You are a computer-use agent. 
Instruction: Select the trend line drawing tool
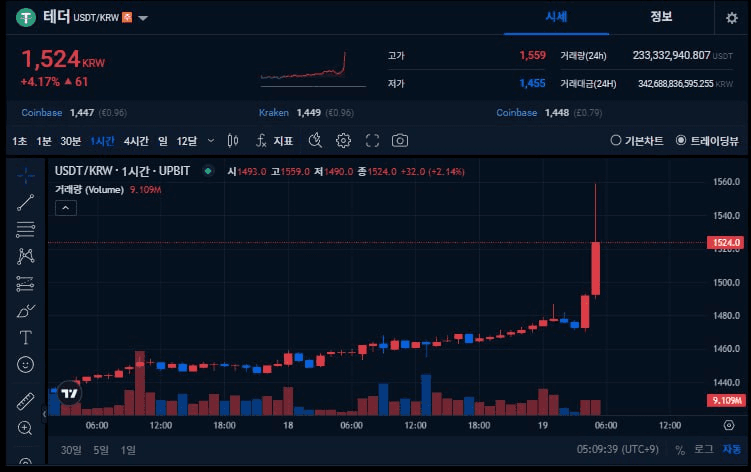point(25,202)
